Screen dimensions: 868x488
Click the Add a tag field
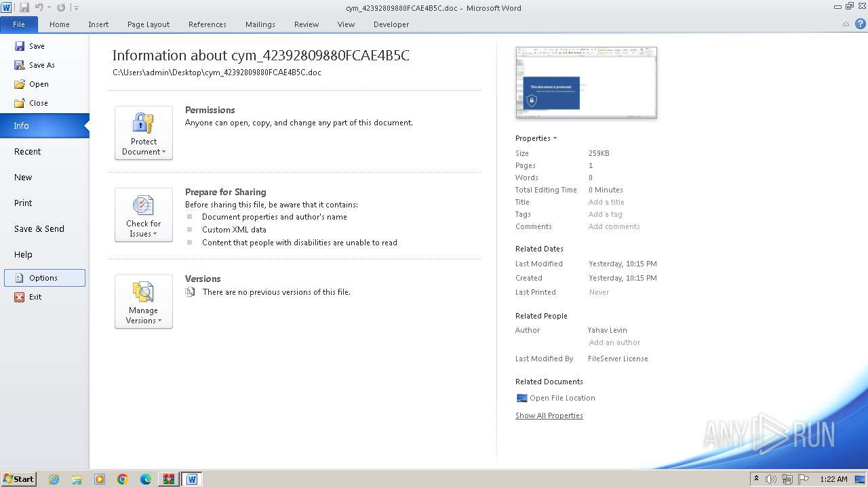coord(606,214)
